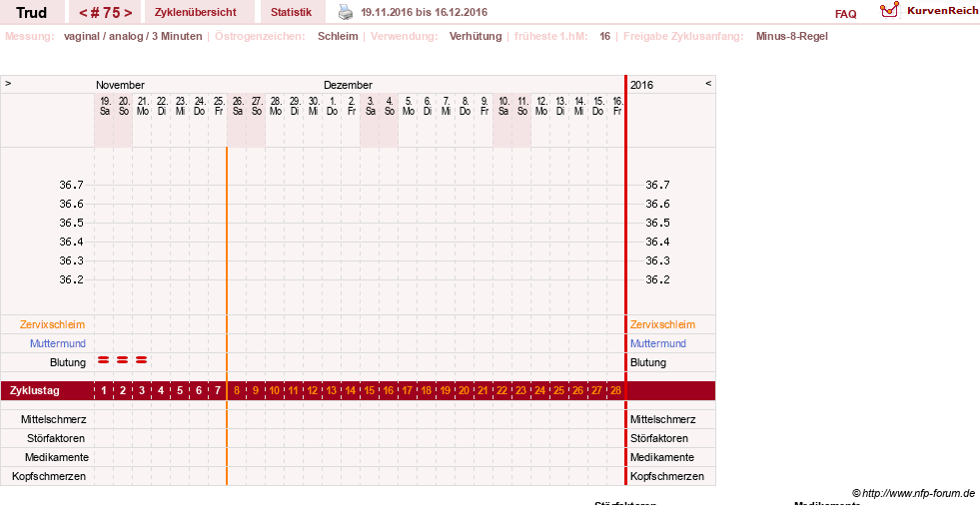Click the printer icon
Viewport: 980px width, 505px height.
(x=346, y=12)
